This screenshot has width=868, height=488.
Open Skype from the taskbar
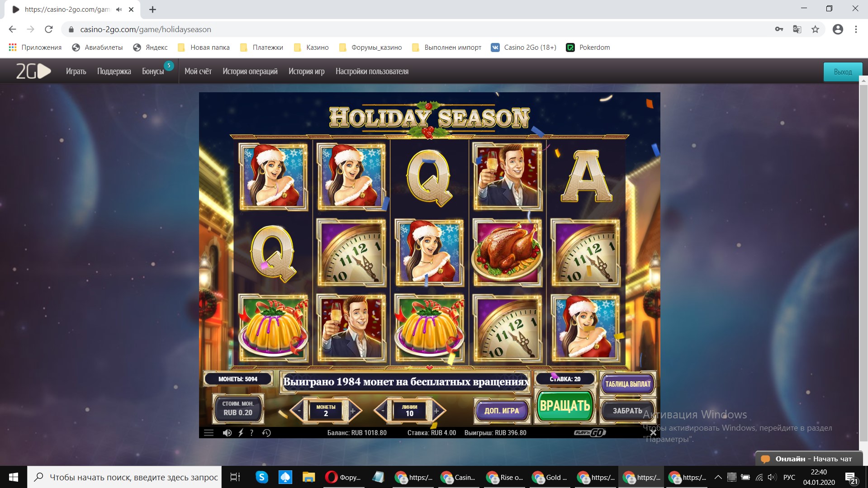click(x=262, y=477)
